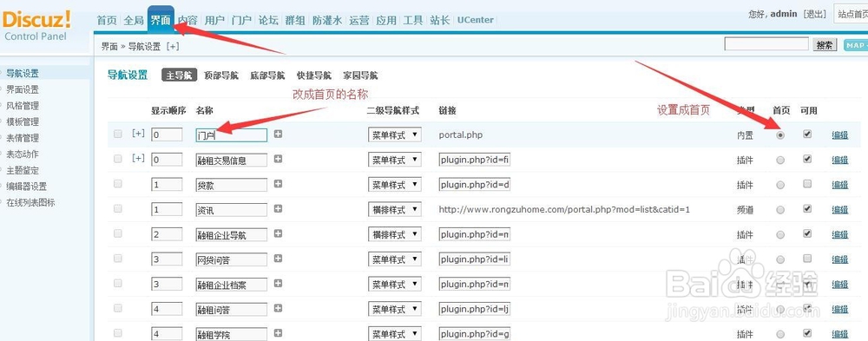
Task: Open 二级导航样式 dropdown for 门户
Action: pos(395,134)
